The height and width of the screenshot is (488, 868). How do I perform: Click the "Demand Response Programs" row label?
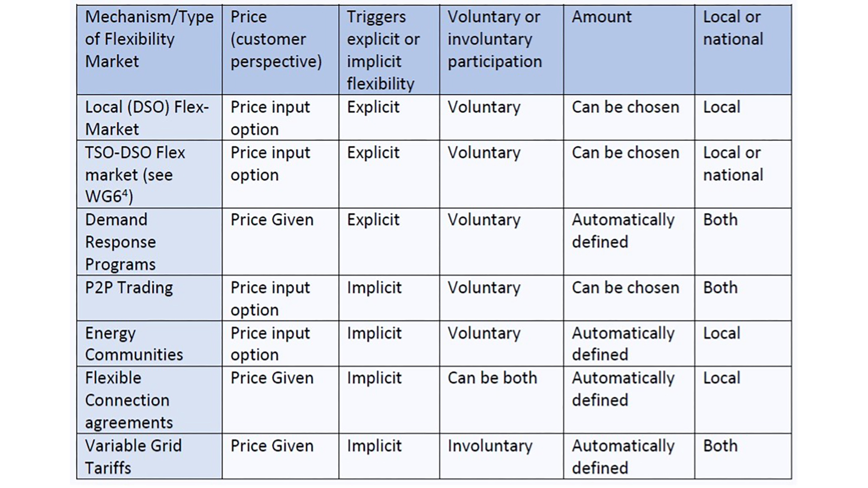(x=120, y=242)
